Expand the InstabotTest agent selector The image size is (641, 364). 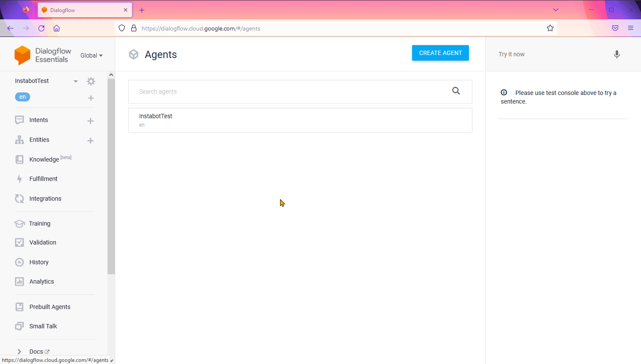[x=75, y=81]
